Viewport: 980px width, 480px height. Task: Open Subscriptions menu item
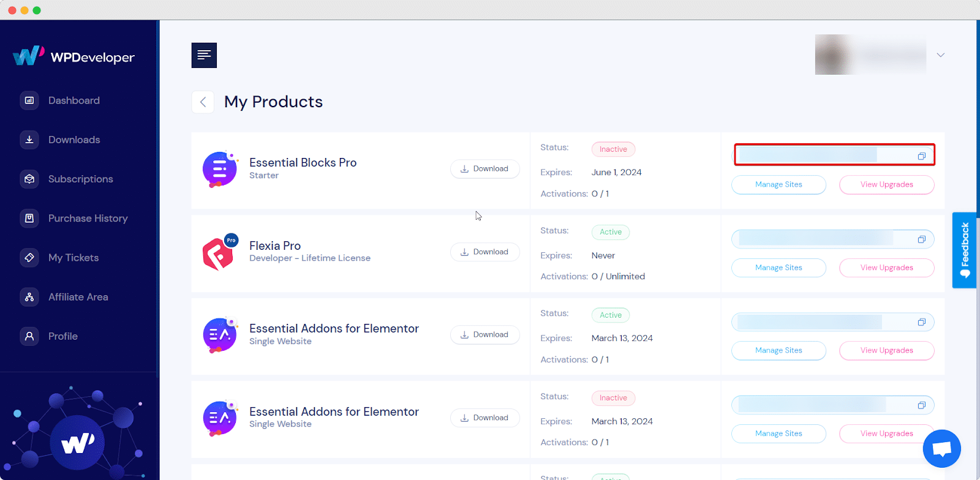pyautogui.click(x=81, y=179)
